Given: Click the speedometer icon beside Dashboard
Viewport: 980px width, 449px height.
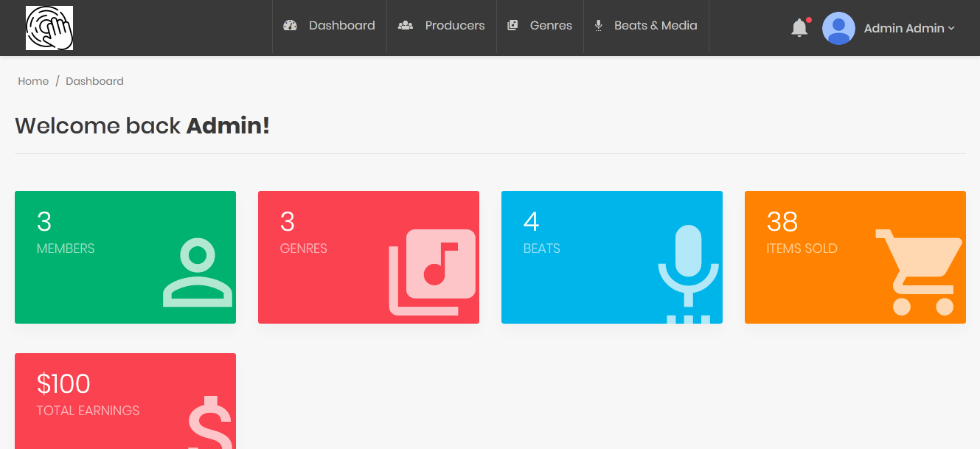Looking at the screenshot, I should coord(290,26).
